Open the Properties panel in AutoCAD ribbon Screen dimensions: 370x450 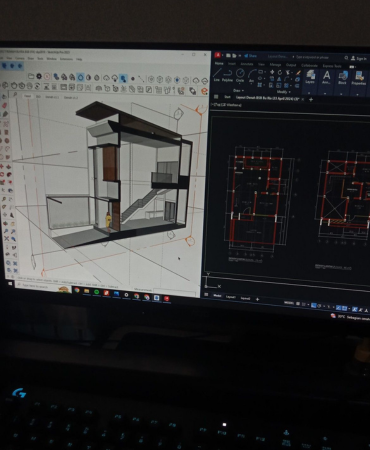click(x=359, y=78)
